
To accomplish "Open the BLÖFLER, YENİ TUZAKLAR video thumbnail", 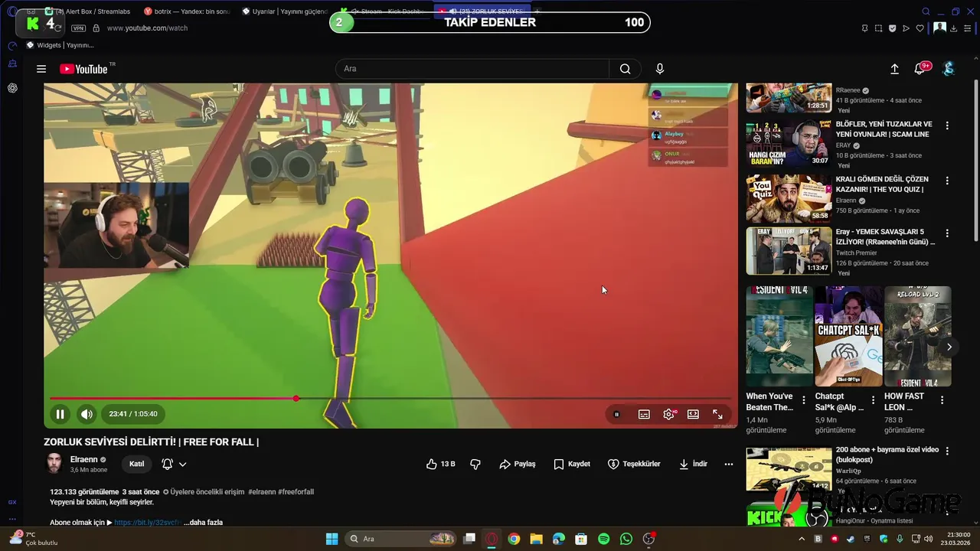I will [x=789, y=143].
